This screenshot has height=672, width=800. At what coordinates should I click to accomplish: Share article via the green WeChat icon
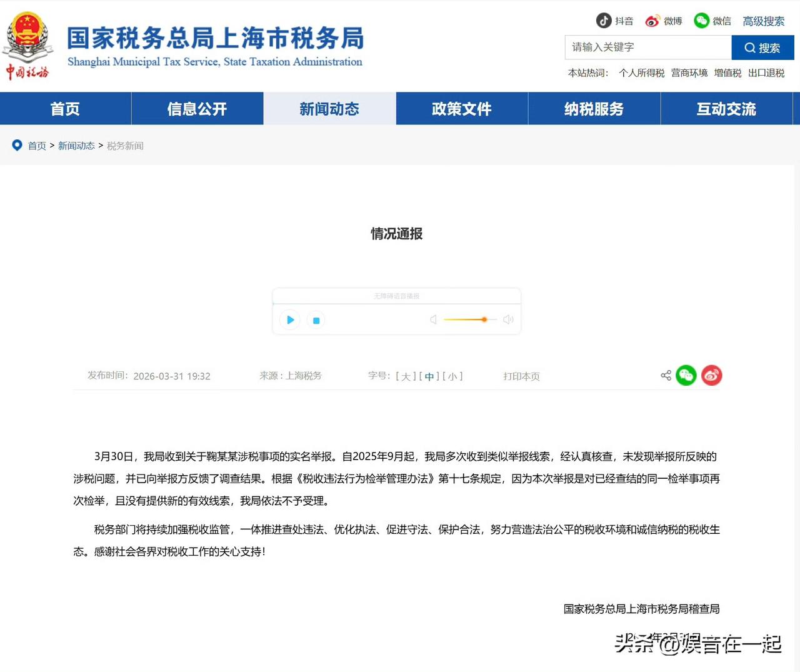click(x=686, y=375)
